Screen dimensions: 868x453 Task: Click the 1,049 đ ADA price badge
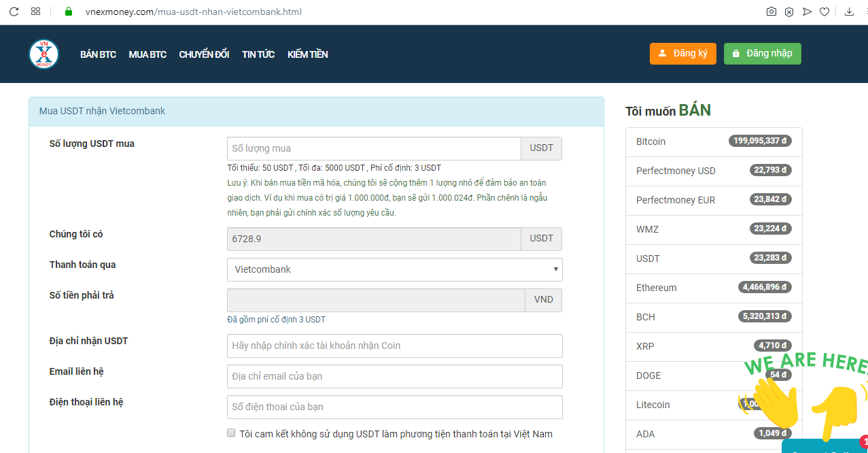click(x=773, y=433)
